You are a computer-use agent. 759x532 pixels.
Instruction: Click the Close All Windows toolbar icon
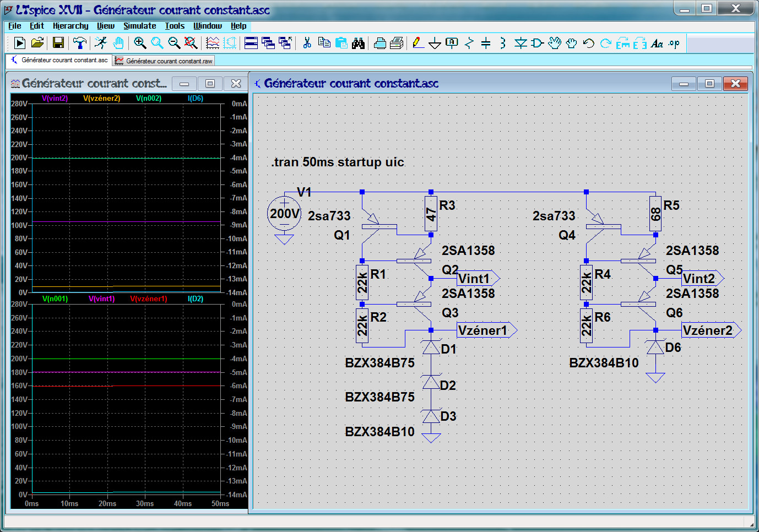tap(285, 43)
